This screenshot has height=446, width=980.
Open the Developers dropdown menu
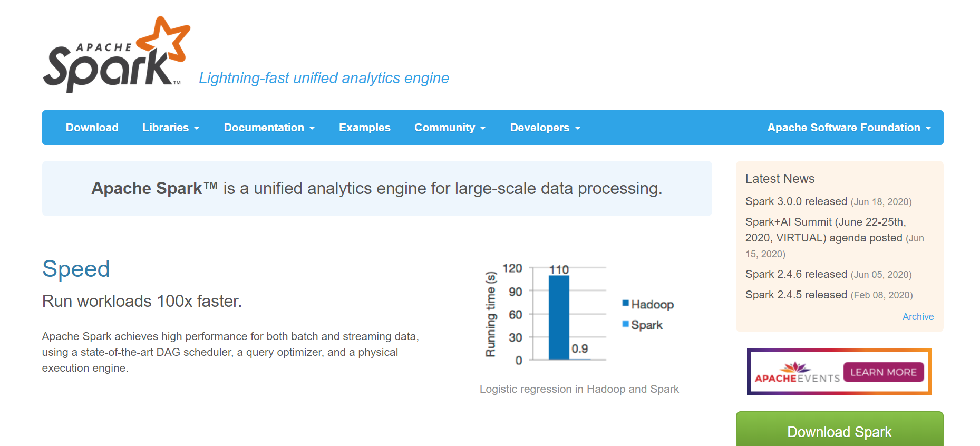click(x=545, y=128)
